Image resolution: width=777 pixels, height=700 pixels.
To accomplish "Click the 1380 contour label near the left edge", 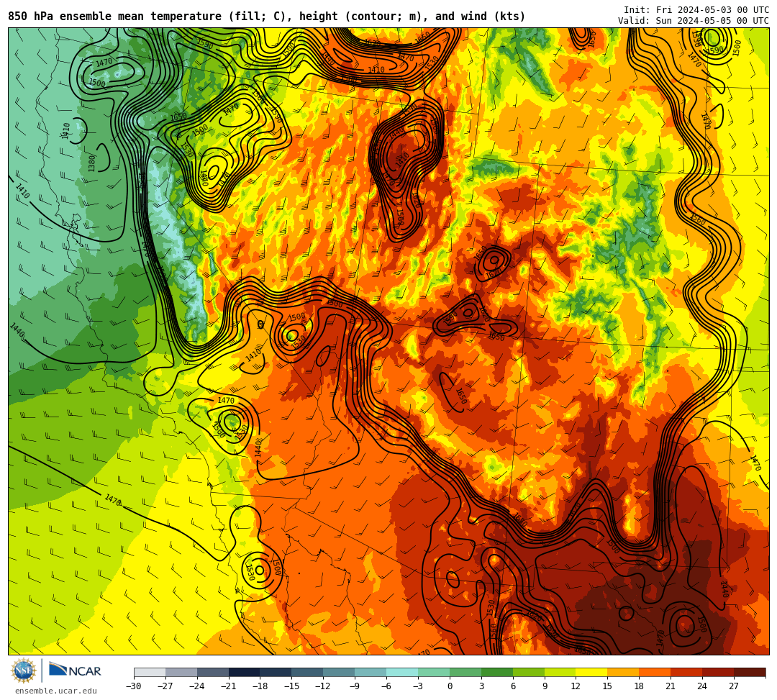I will point(91,163).
